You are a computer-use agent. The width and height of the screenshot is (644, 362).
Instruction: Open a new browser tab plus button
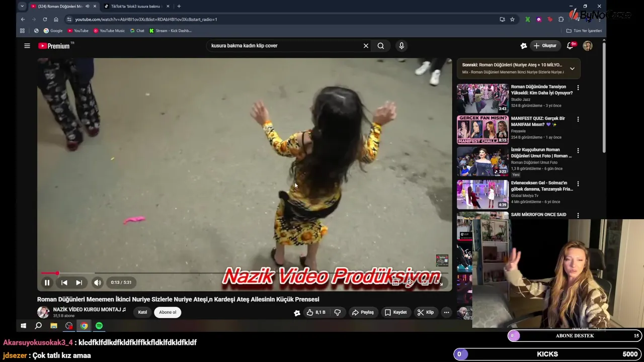(179, 6)
